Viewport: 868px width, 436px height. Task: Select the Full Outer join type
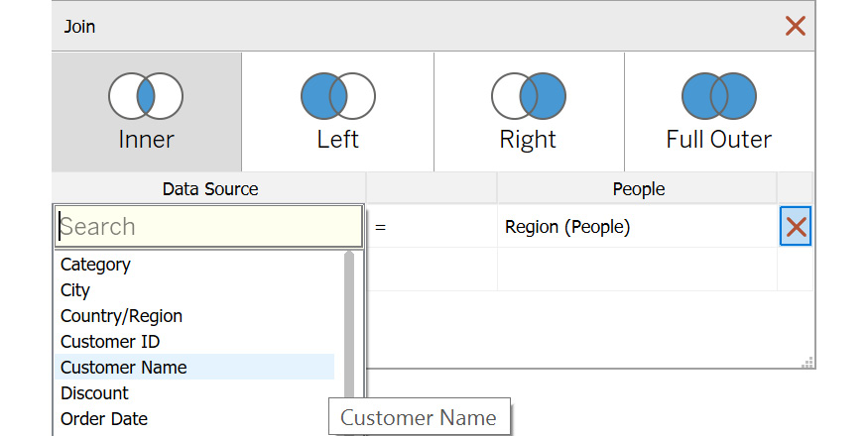[719, 112]
